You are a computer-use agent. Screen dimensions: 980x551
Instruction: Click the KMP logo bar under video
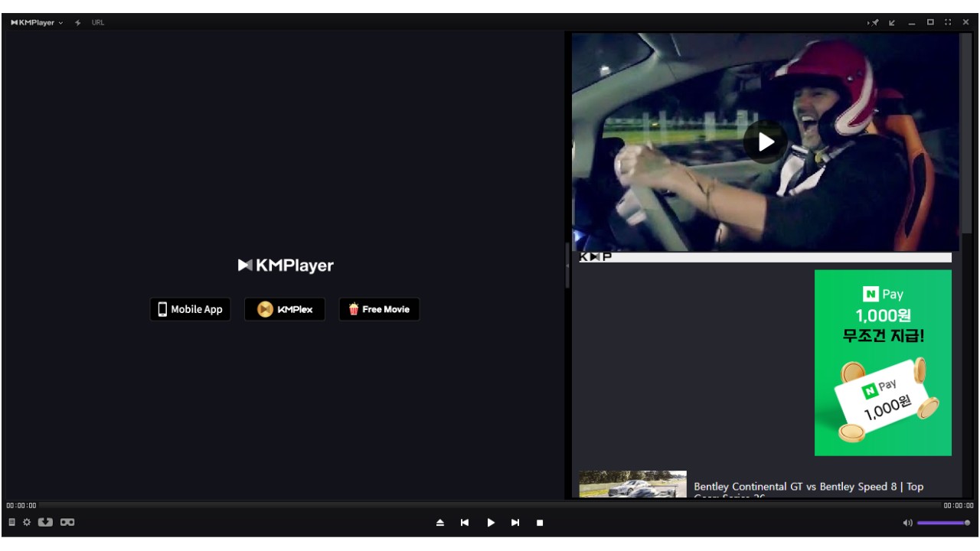coord(766,257)
